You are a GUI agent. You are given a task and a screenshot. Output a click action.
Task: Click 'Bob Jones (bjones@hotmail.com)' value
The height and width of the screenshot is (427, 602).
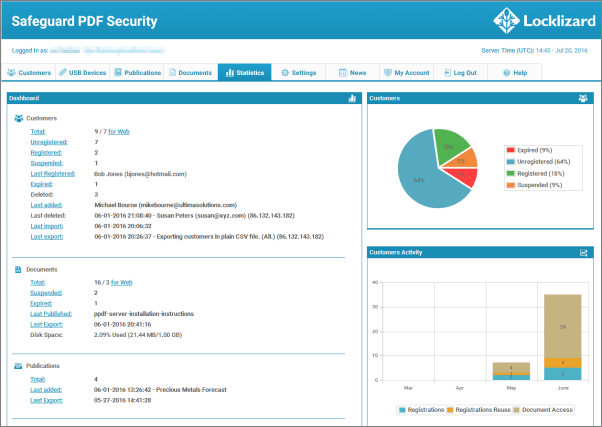click(x=141, y=174)
